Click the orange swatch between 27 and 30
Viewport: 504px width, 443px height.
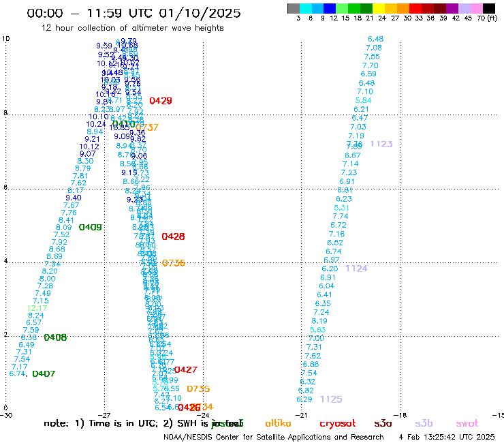click(403, 8)
